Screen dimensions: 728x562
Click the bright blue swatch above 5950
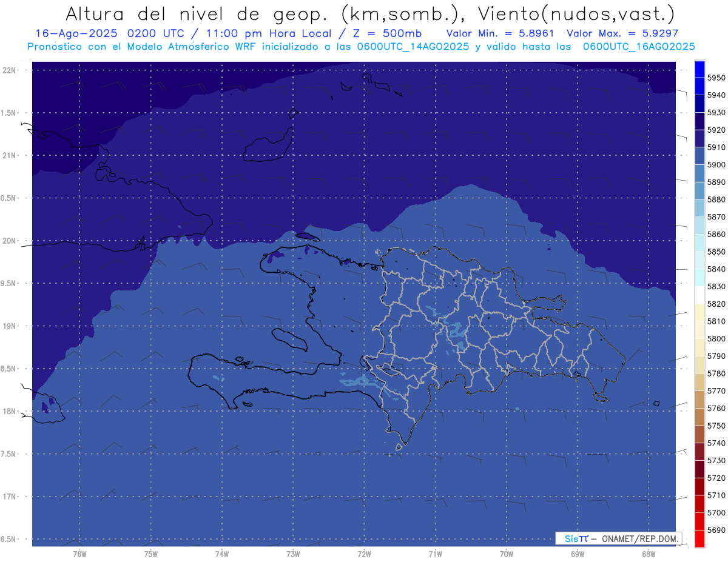click(x=699, y=69)
